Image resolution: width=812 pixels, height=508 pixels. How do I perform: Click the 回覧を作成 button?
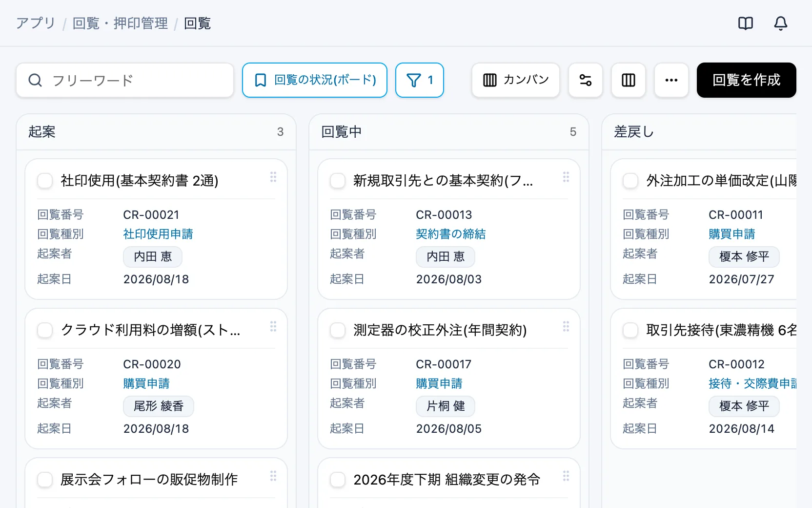click(x=747, y=80)
